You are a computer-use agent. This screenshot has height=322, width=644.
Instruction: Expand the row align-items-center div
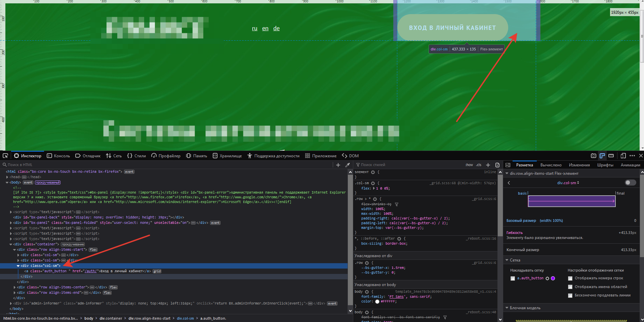pyautogui.click(x=14, y=287)
